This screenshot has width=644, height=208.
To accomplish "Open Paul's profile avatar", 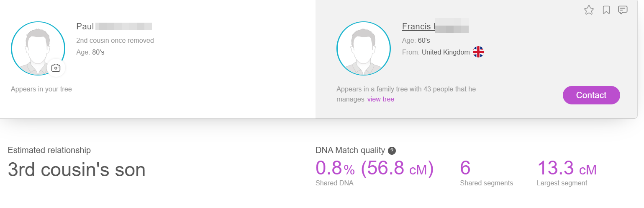I will (38, 47).
